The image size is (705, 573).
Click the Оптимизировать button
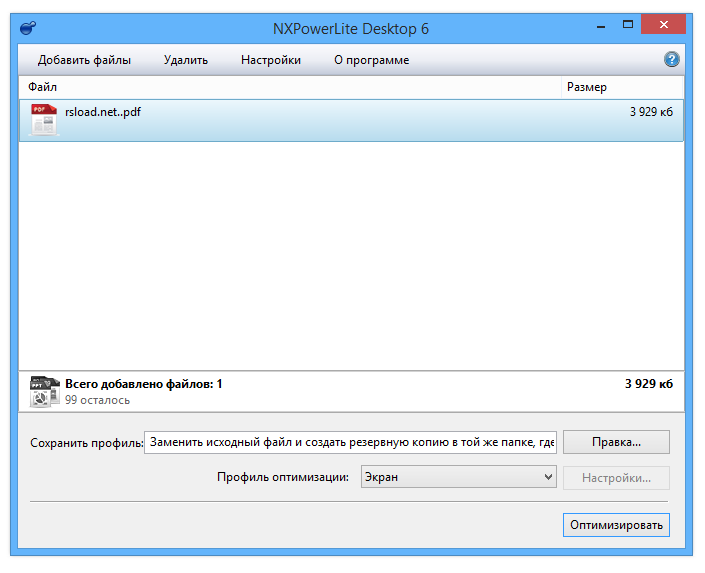coord(616,525)
